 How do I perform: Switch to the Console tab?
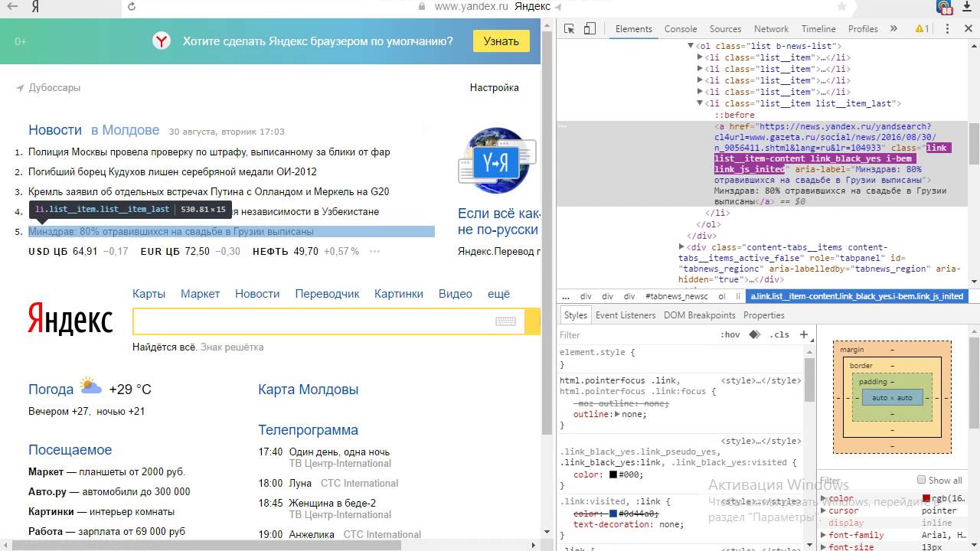[x=681, y=29]
